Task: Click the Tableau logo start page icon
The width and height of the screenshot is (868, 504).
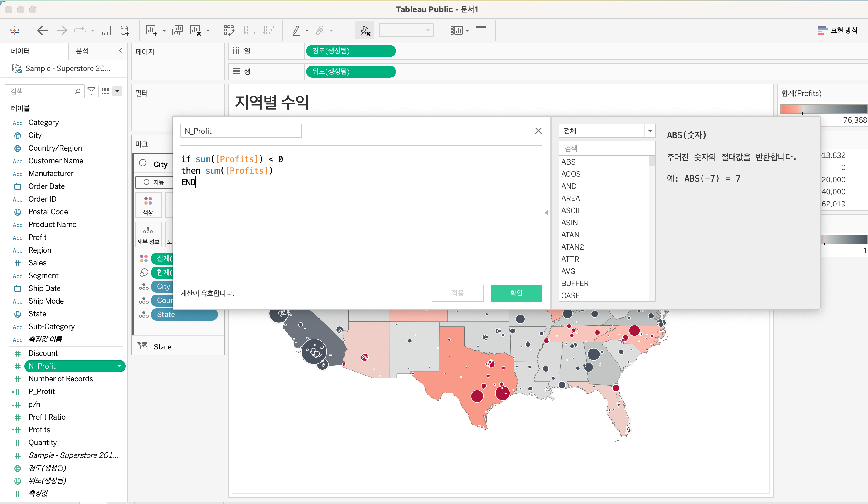Action: [15, 30]
